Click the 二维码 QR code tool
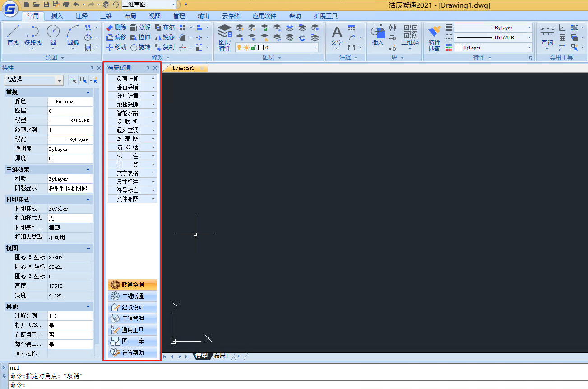588x389 pixels. [410, 36]
